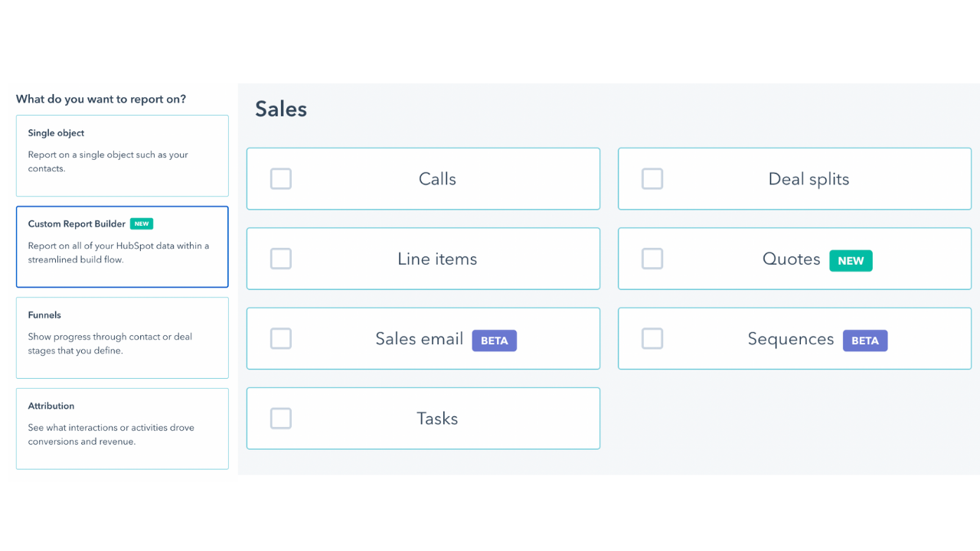
Task: Choose the Single object report type
Action: point(122,155)
